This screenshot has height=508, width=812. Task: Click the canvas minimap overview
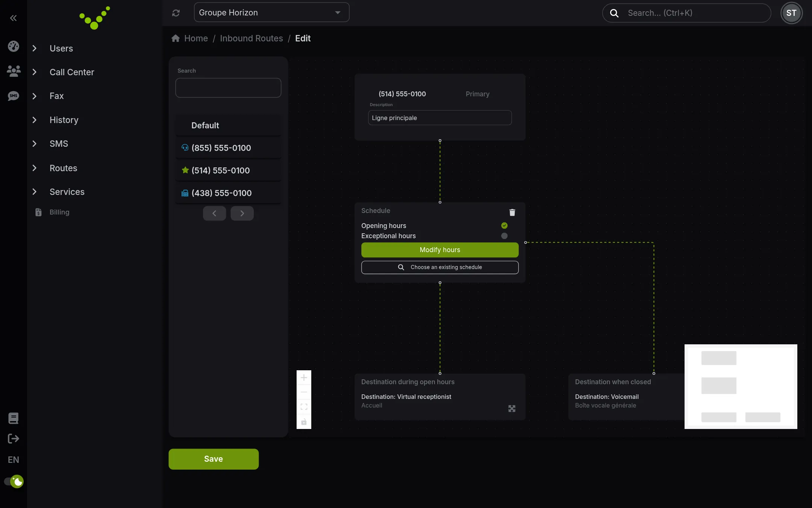point(741,386)
